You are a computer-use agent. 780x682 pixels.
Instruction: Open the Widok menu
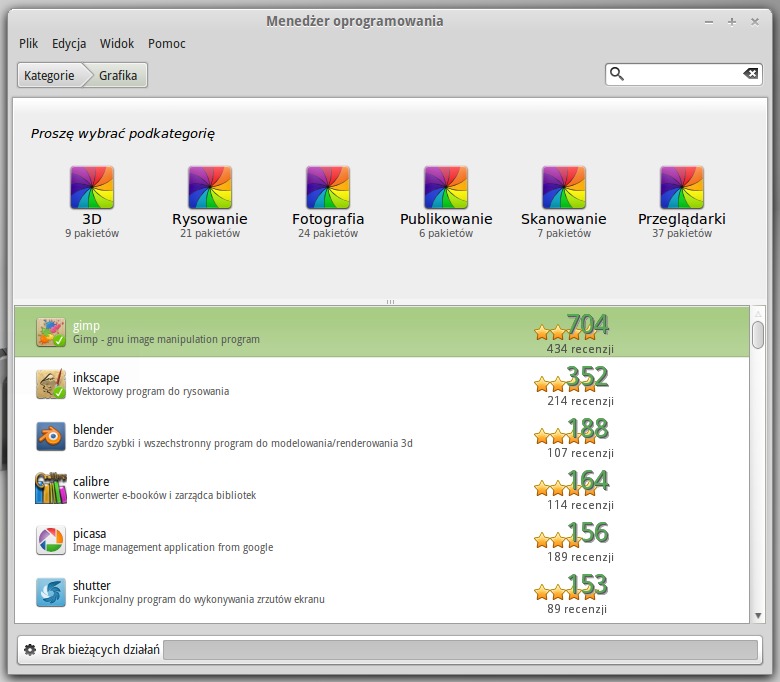pos(117,44)
